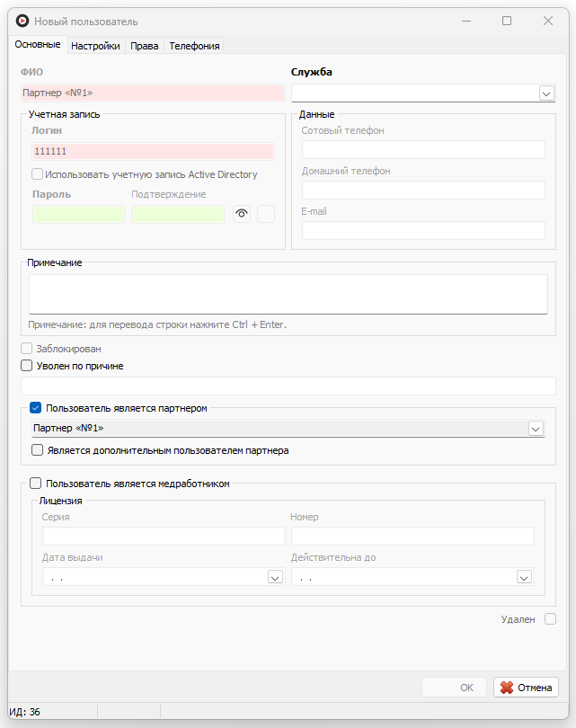Tick 'Является дополнительным пользователем партнера' option
The width and height of the screenshot is (576, 728).
coord(38,450)
